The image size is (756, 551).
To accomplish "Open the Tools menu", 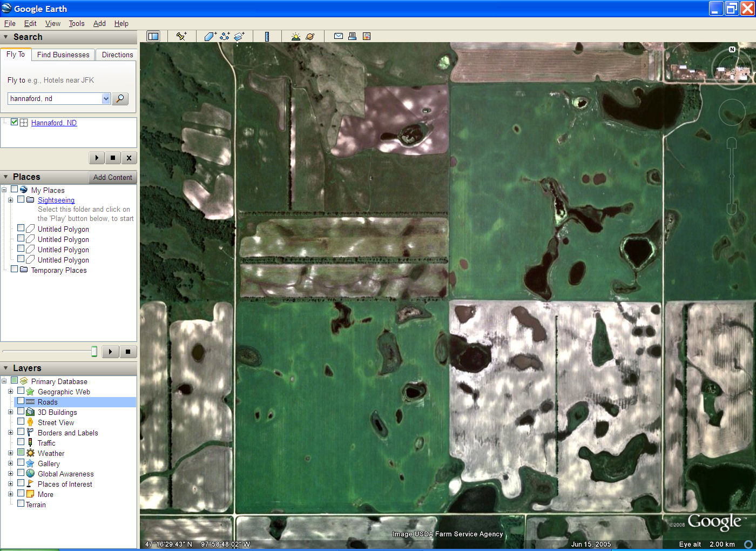I will (77, 23).
